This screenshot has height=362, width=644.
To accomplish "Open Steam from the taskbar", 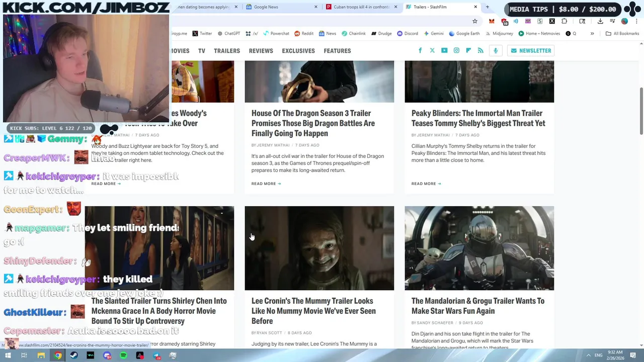I will coord(74,355).
